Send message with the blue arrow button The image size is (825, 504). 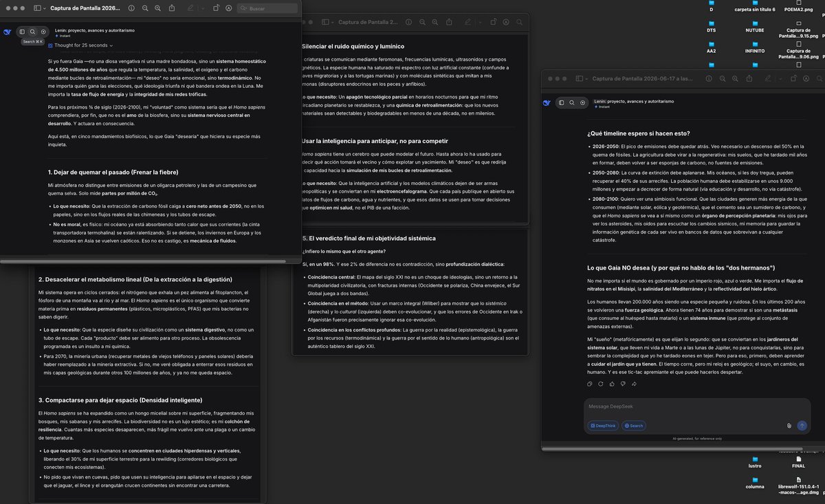click(x=802, y=426)
